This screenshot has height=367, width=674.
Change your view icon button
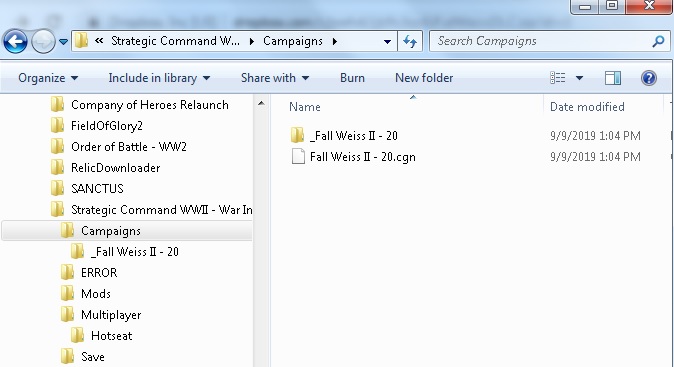click(x=558, y=78)
